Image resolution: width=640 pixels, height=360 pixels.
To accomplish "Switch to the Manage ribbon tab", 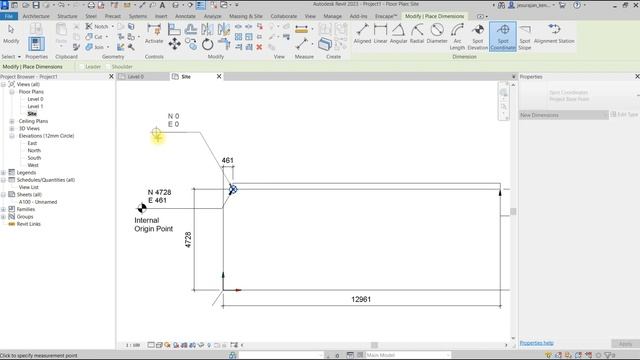I will pos(333,16).
